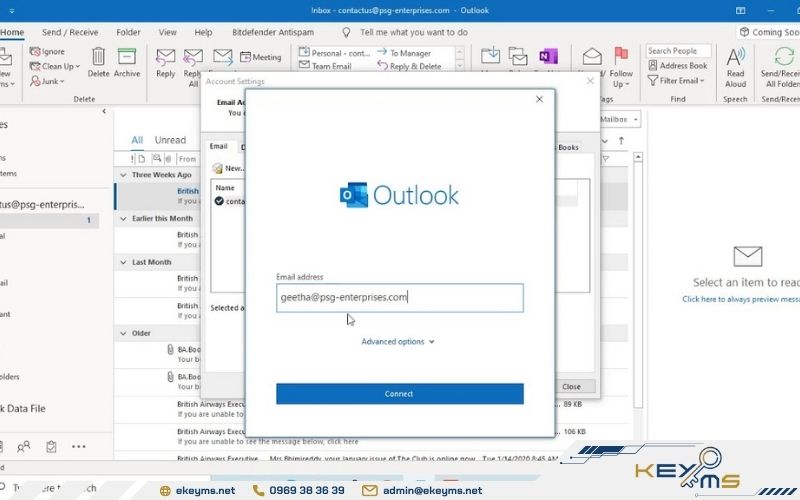Click the ribbon display options icon
800x500 pixels.
click(740, 11)
